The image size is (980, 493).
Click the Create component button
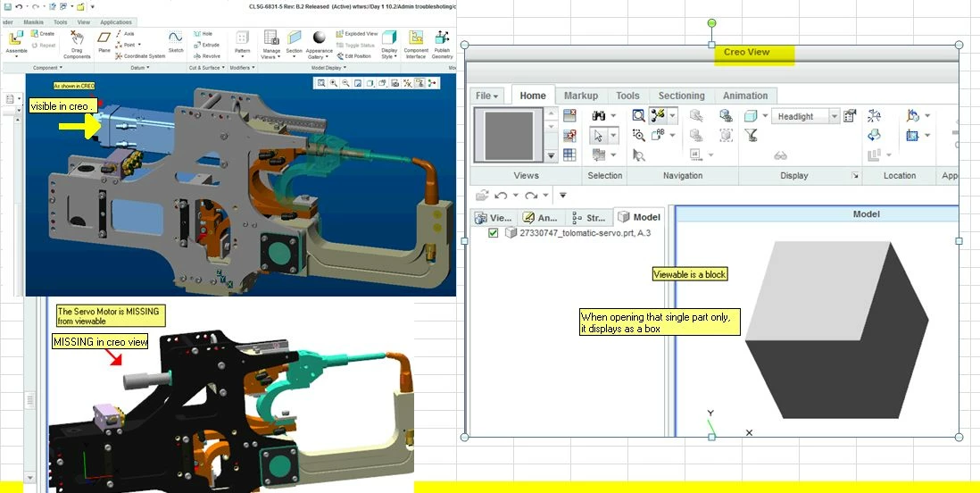point(43,34)
